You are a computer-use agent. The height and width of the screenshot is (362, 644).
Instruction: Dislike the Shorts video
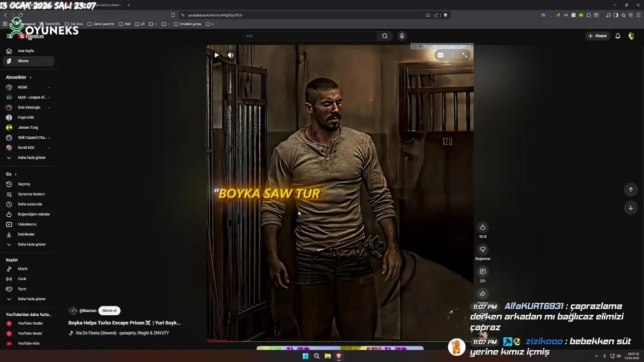pyautogui.click(x=482, y=249)
